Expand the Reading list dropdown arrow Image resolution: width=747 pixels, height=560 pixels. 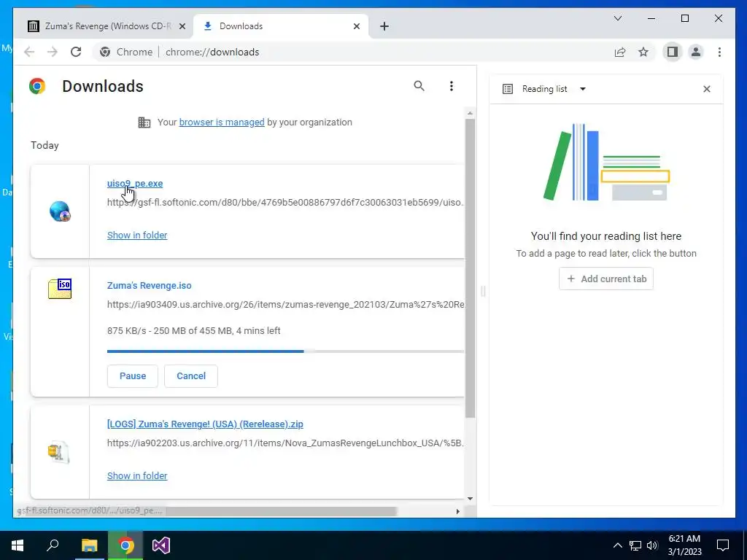coord(583,89)
